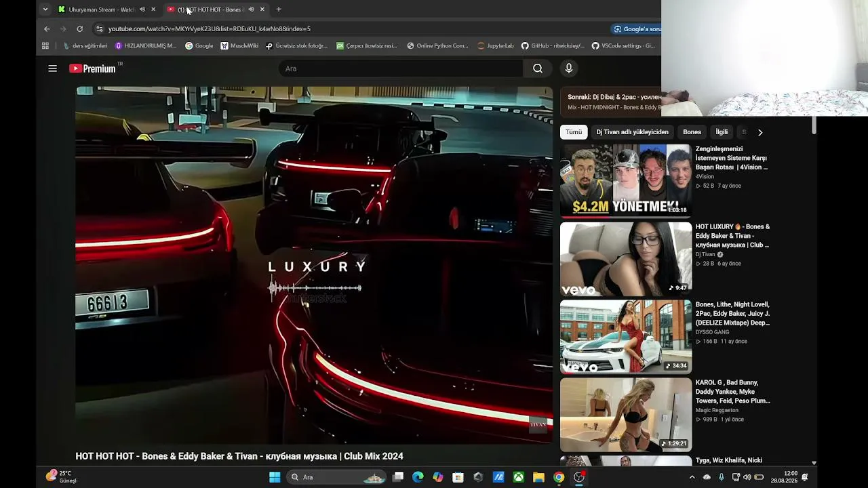The width and height of the screenshot is (868, 488).
Task: Open the DEELIZE Mixtape video thumbnail
Action: (x=626, y=337)
